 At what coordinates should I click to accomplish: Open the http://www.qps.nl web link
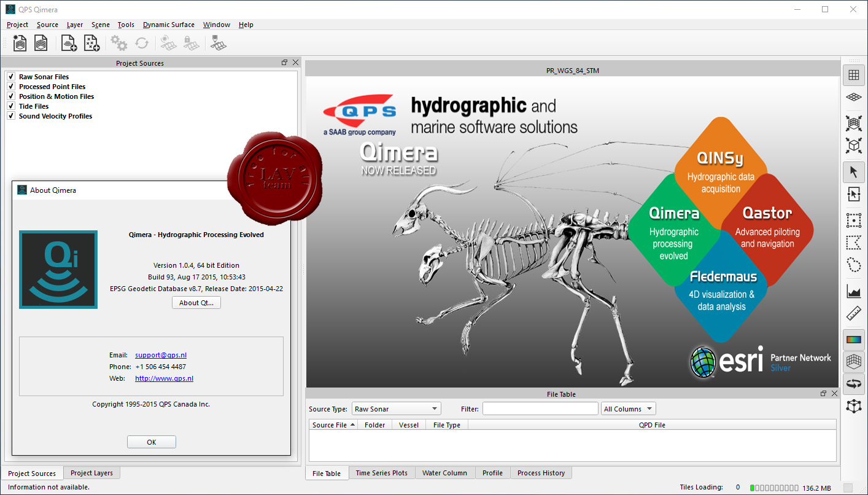coord(164,378)
